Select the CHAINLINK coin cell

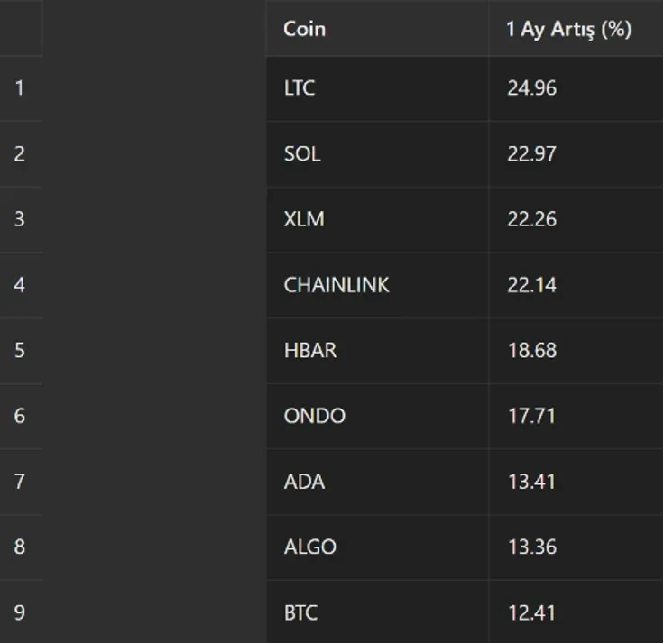(x=377, y=285)
